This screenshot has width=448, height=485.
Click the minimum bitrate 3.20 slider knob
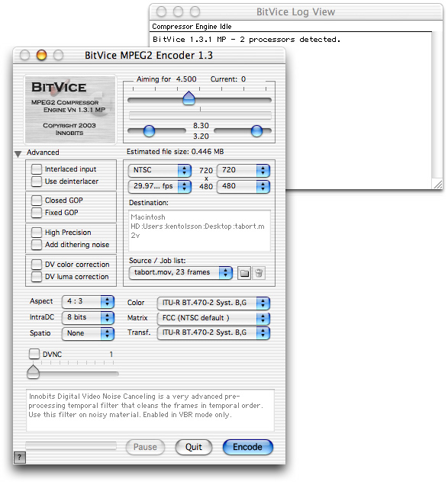(150, 131)
